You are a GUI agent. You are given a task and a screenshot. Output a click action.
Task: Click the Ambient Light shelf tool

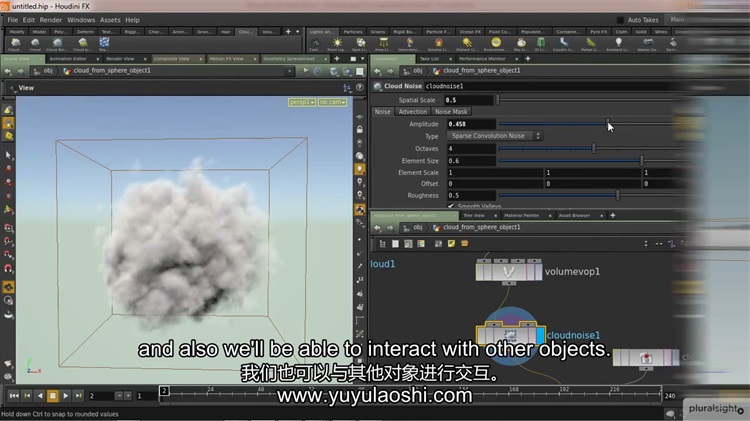(618, 43)
